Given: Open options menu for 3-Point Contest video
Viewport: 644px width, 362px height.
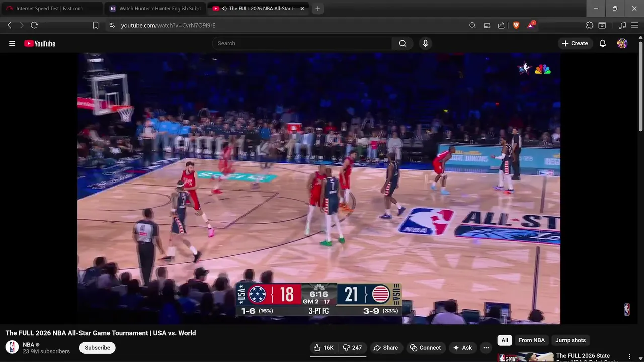Looking at the screenshot, I should [x=629, y=357].
